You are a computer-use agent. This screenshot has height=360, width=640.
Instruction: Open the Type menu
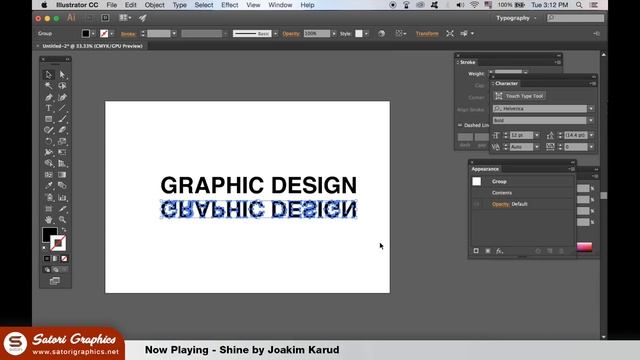179,5
